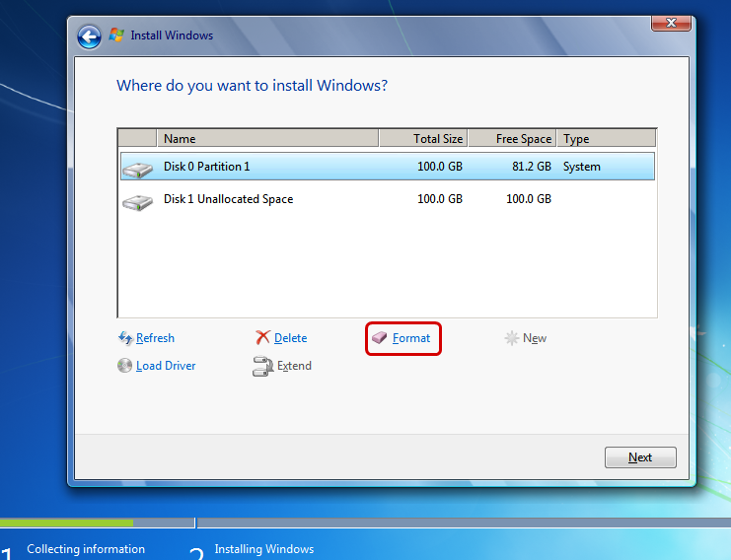Sort by the Type column header
The width and height of the screenshot is (731, 560).
coord(607,139)
